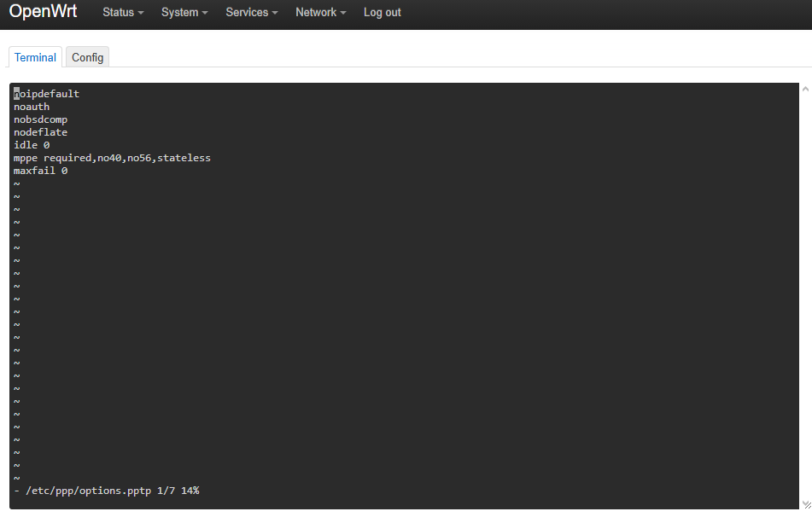Click the caret arrow next to System

(x=205, y=13)
